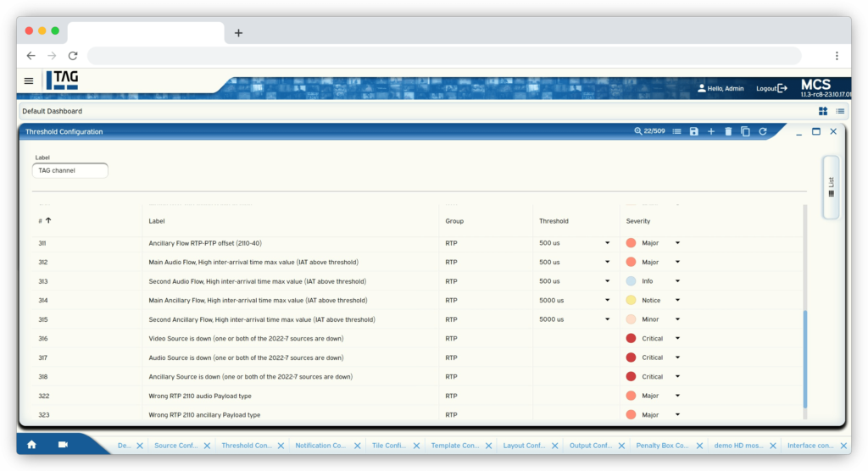Save the threshold configuration
Image resolution: width=868 pixels, height=471 pixels.
[x=694, y=131]
